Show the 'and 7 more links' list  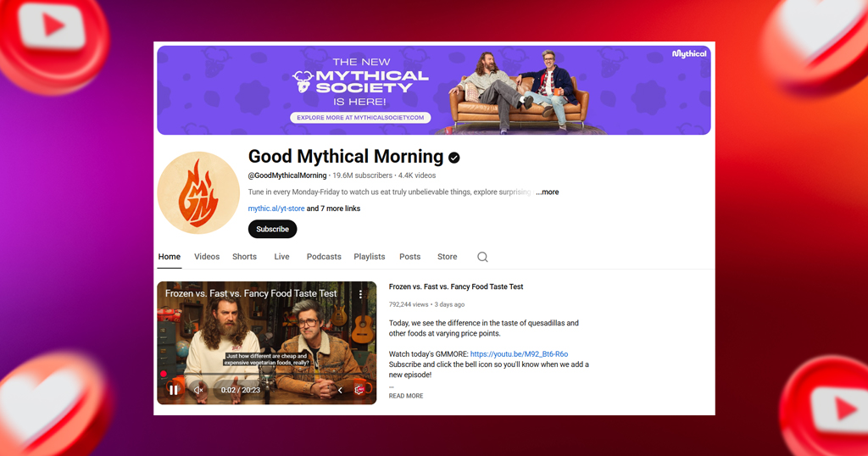click(333, 209)
